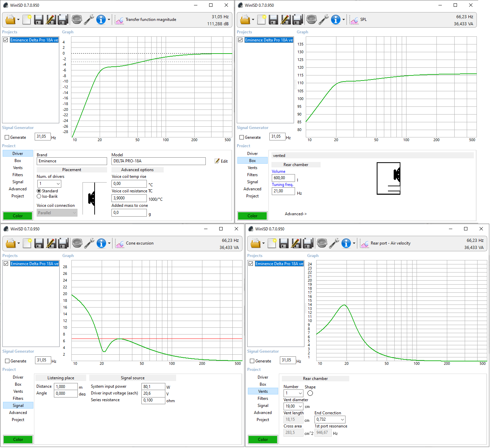Click save-as pencil disk icon in Transfer function window

point(51,20)
